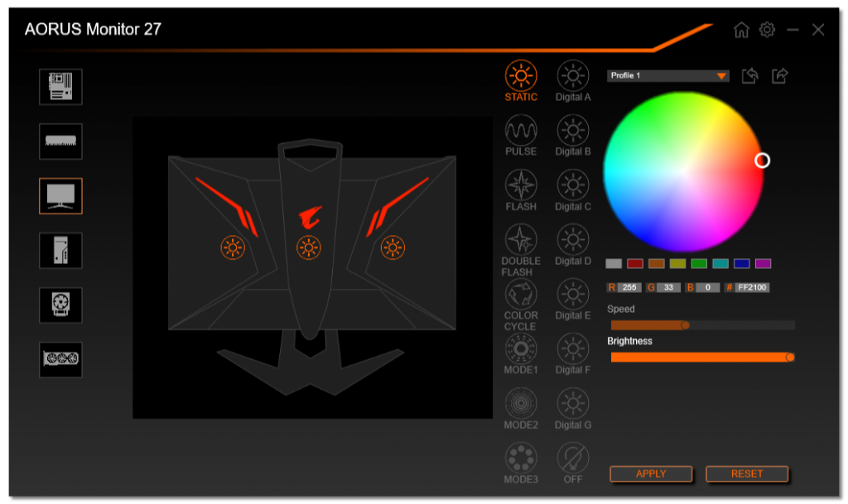This screenshot has width=848, height=504.
Task: Import a lighting profile
Action: pyautogui.click(x=749, y=75)
